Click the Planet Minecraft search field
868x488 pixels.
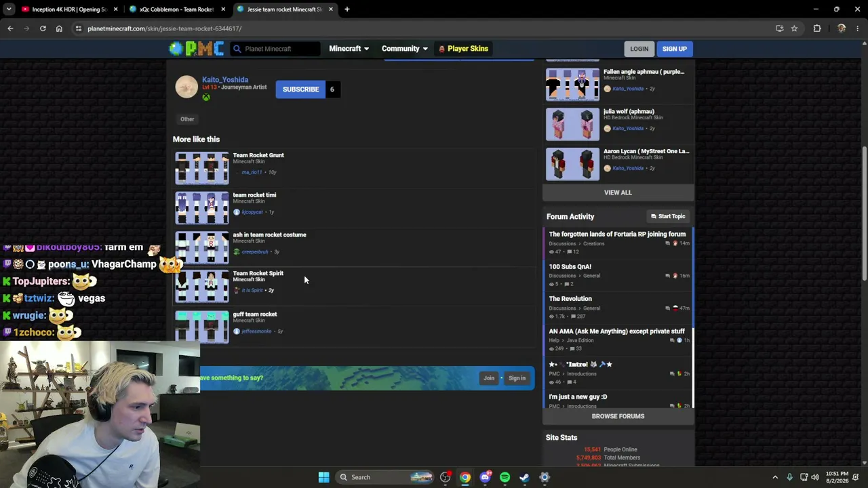[275, 49]
